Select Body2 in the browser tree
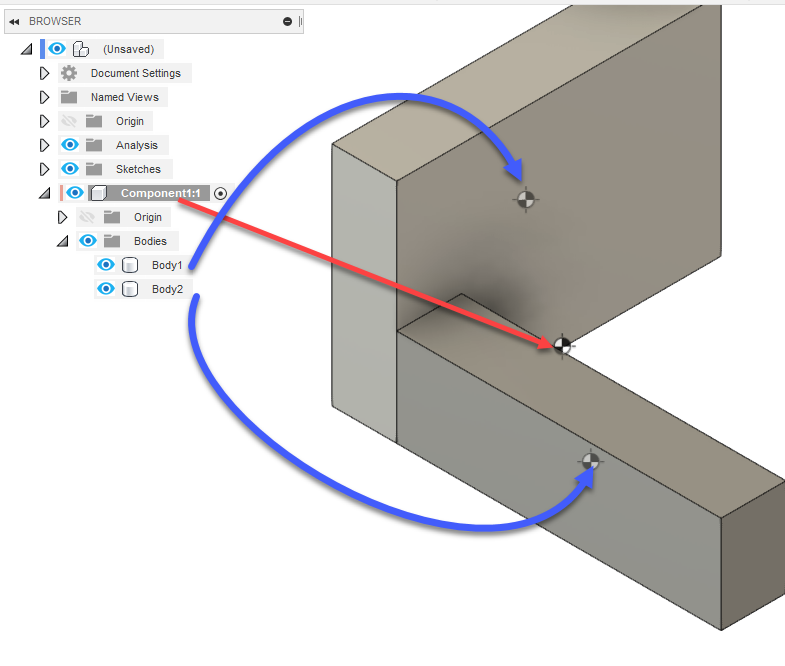785x666 pixels. coord(168,289)
